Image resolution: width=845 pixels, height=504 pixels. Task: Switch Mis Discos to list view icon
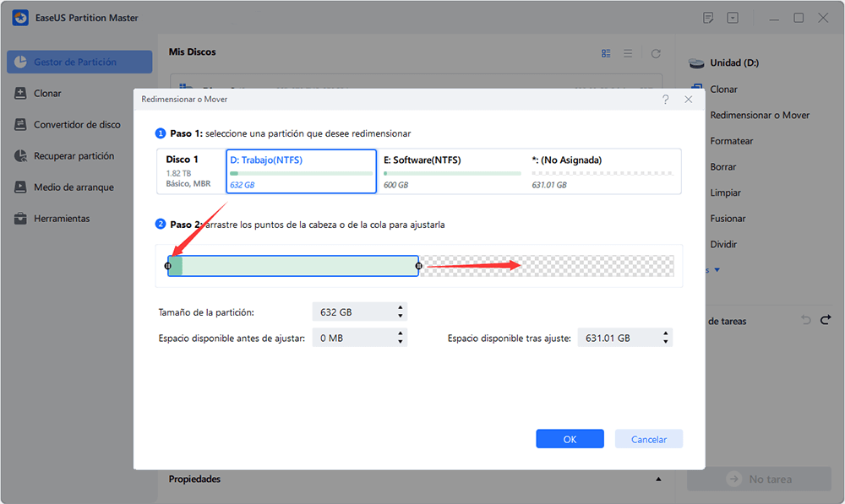pyautogui.click(x=628, y=53)
